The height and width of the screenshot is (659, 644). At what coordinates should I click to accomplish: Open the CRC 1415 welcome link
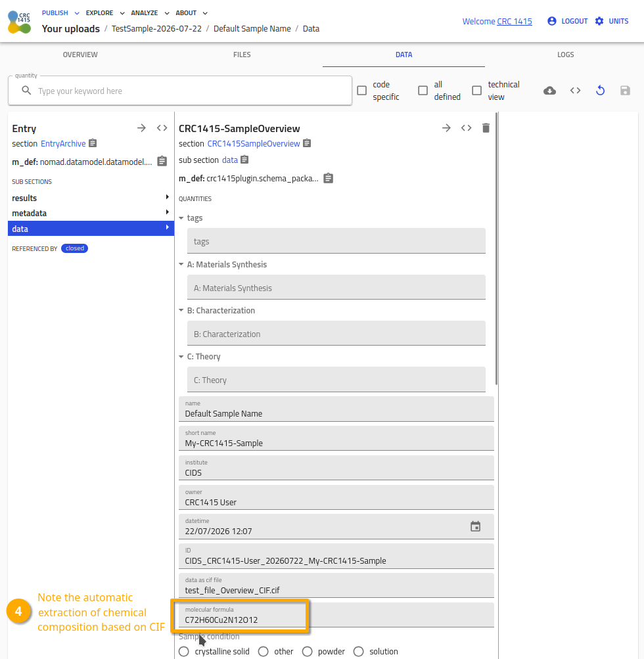point(515,22)
